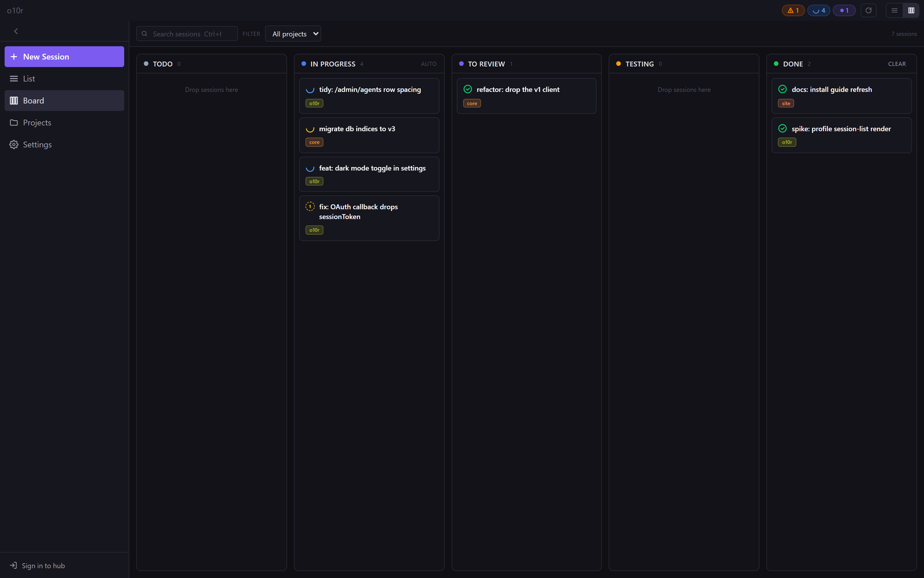Click the o10r app title
Viewport: 924px width, 578px height.
(x=15, y=10)
